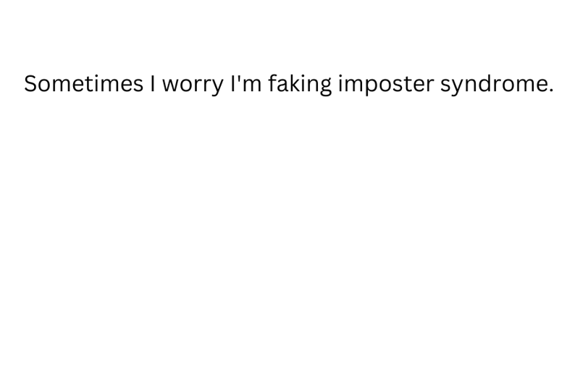Screen dimensions: 588x365
Task: Click the word "Sometimes"
Action: pyautogui.click(x=83, y=83)
